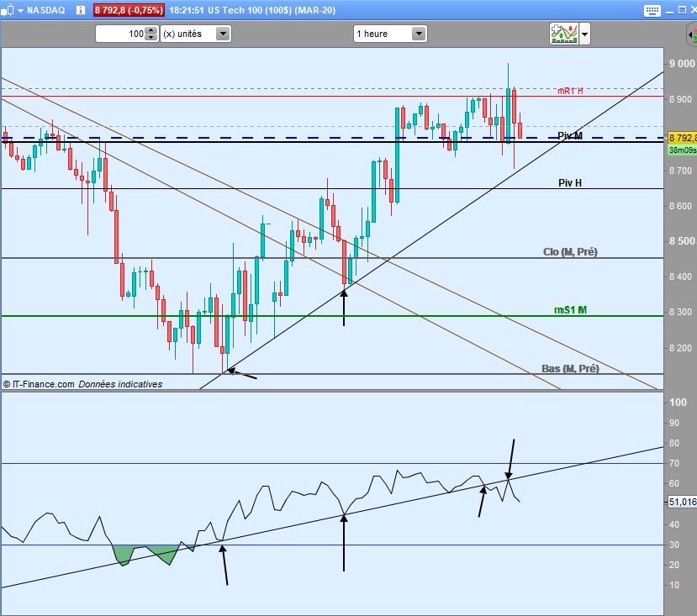Increase the units count with the up stepper
The width and height of the screenshot is (697, 616).
(x=151, y=29)
